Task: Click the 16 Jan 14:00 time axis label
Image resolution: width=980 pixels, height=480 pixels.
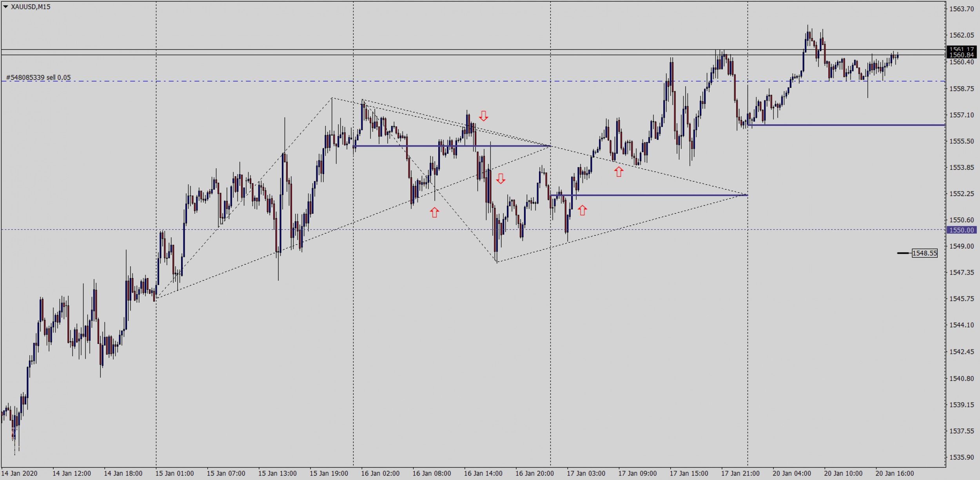Action: pos(483,473)
